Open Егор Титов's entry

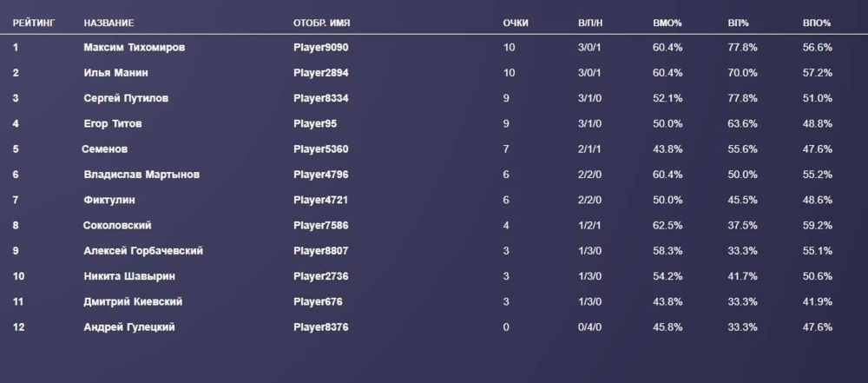coord(113,124)
